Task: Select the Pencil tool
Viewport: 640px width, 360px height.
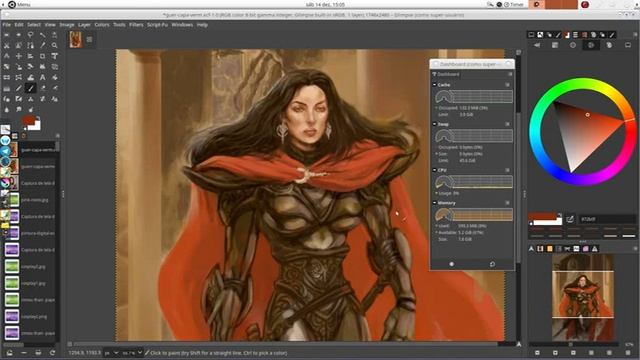Action: (x=18, y=88)
